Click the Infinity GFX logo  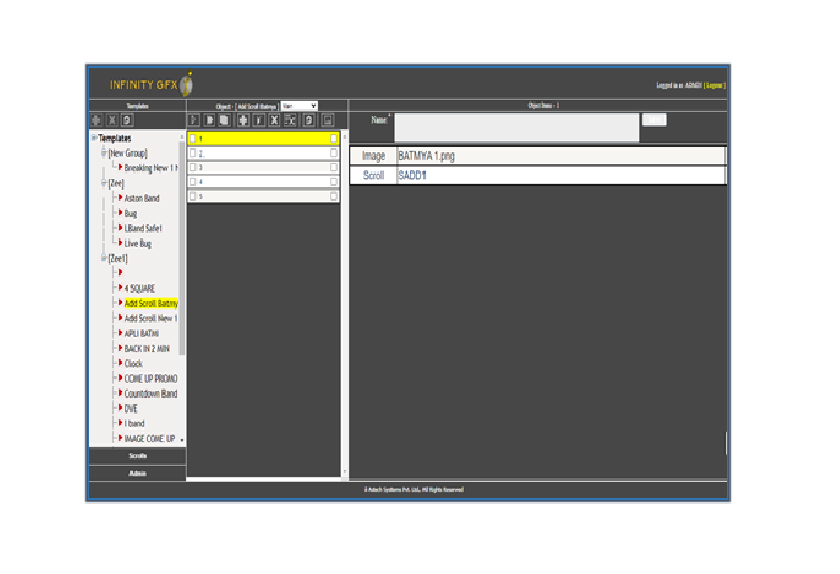coord(151,85)
